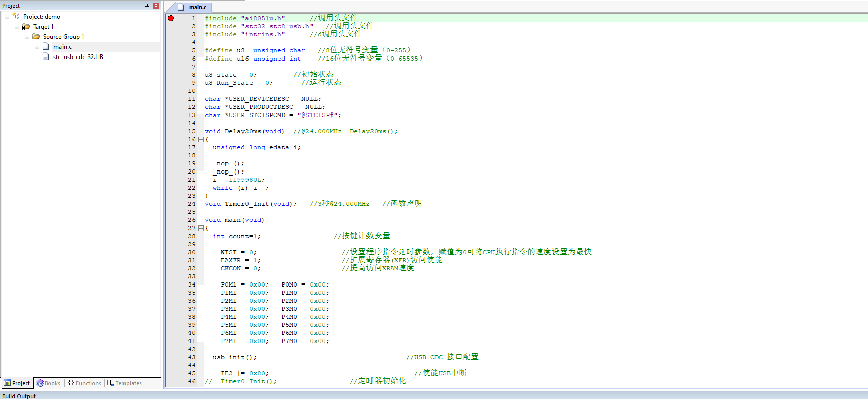This screenshot has height=399, width=868.
Task: Switch to the Books tab
Action: pyautogui.click(x=48, y=383)
